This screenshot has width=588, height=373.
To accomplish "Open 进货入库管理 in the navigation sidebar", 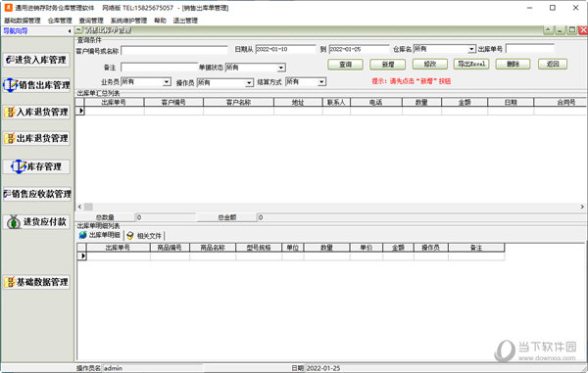I will click(x=37, y=60).
